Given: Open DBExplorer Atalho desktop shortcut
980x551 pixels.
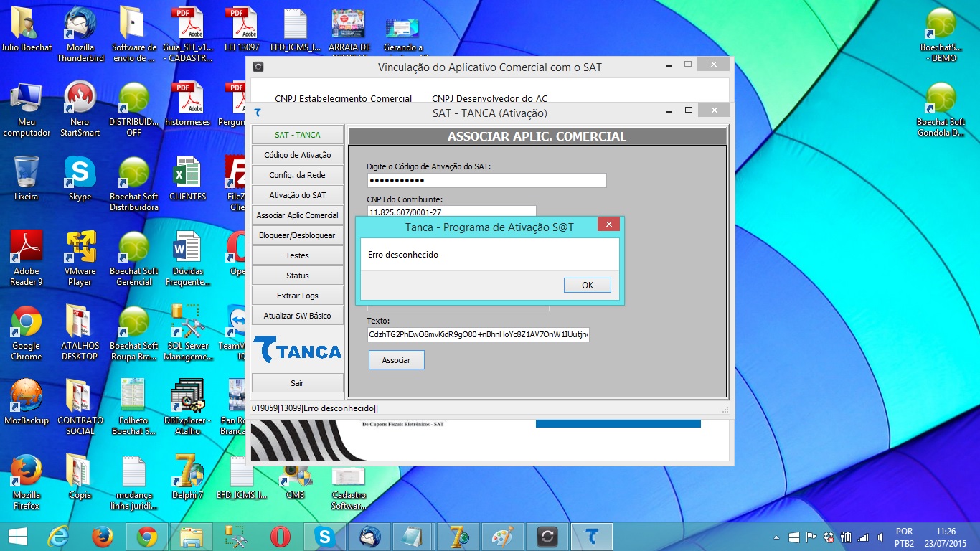Looking at the screenshot, I should point(188,408).
